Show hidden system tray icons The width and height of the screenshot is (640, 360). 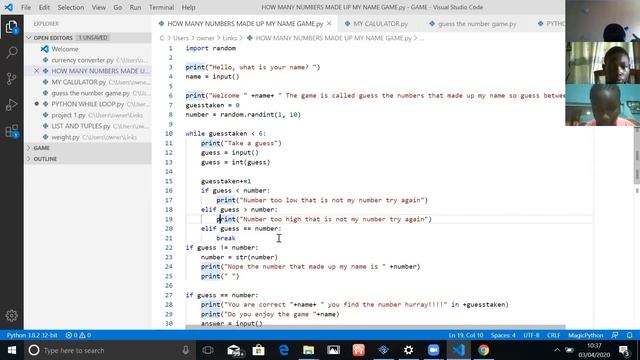point(557,350)
